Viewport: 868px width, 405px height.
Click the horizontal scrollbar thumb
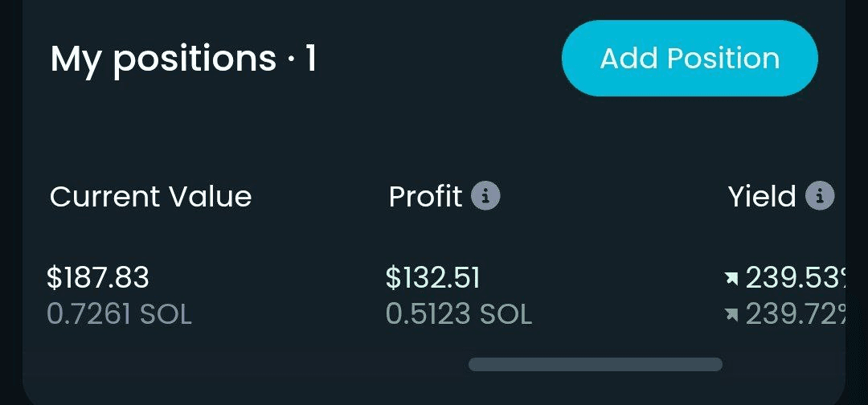(595, 364)
